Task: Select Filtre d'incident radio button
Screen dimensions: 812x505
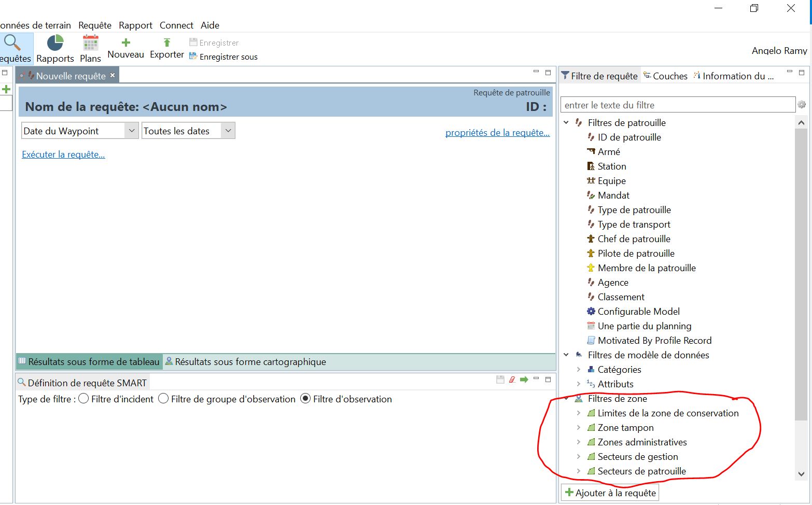Action: click(x=83, y=399)
